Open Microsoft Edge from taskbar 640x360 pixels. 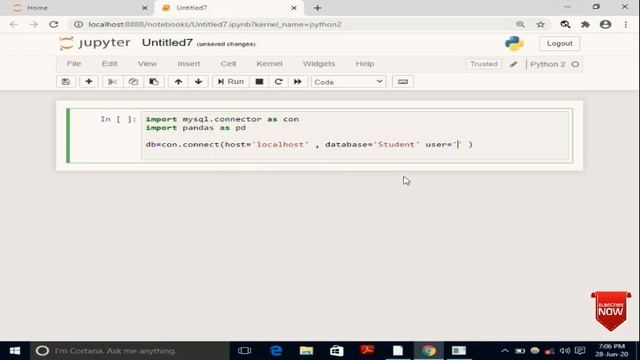tap(276, 351)
